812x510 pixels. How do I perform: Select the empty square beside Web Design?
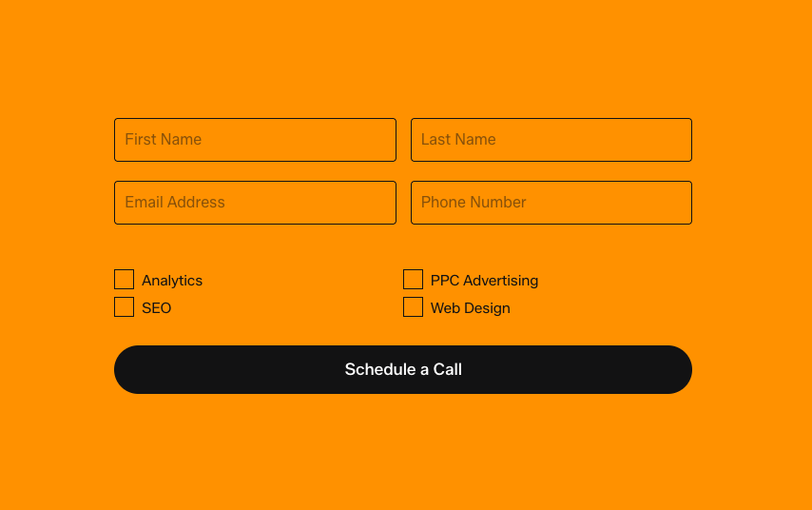[x=413, y=307]
